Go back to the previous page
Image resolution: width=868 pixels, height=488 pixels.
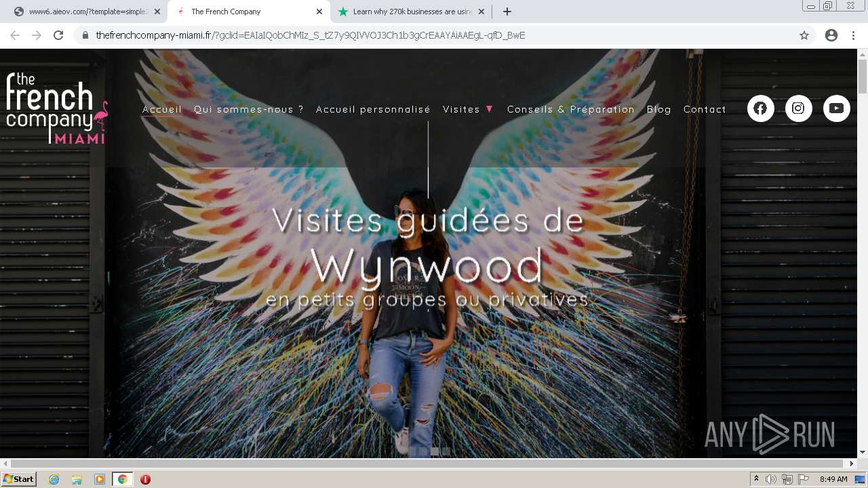[x=15, y=35]
